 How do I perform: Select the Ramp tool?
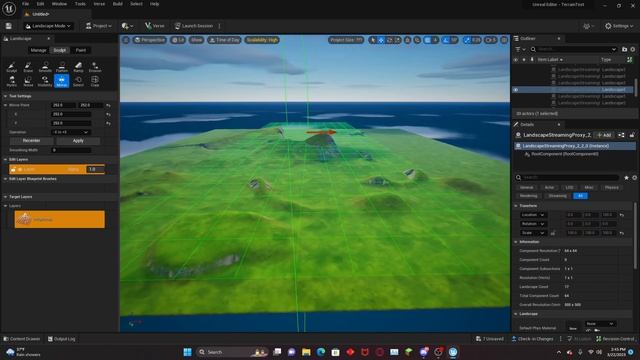coord(78,67)
